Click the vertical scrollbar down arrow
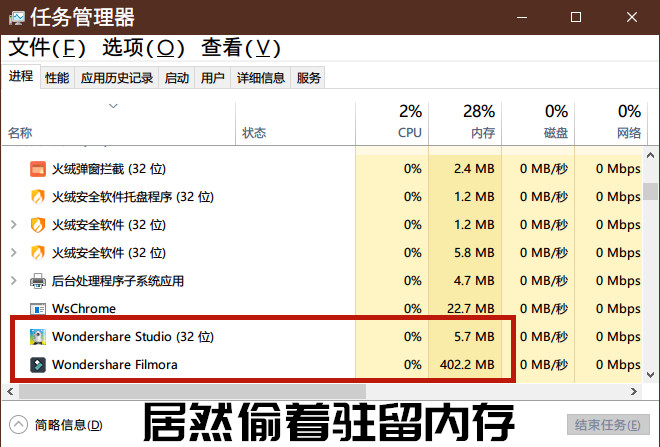The image size is (660, 447). tap(651, 374)
